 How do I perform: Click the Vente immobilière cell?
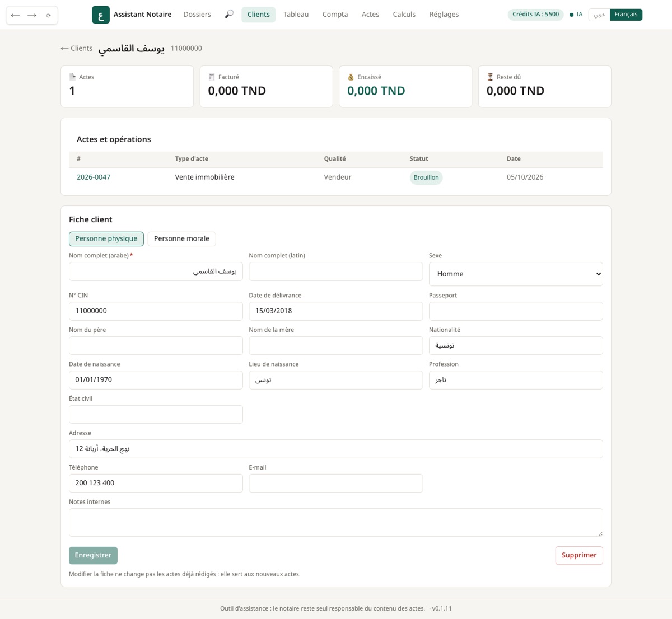click(204, 177)
